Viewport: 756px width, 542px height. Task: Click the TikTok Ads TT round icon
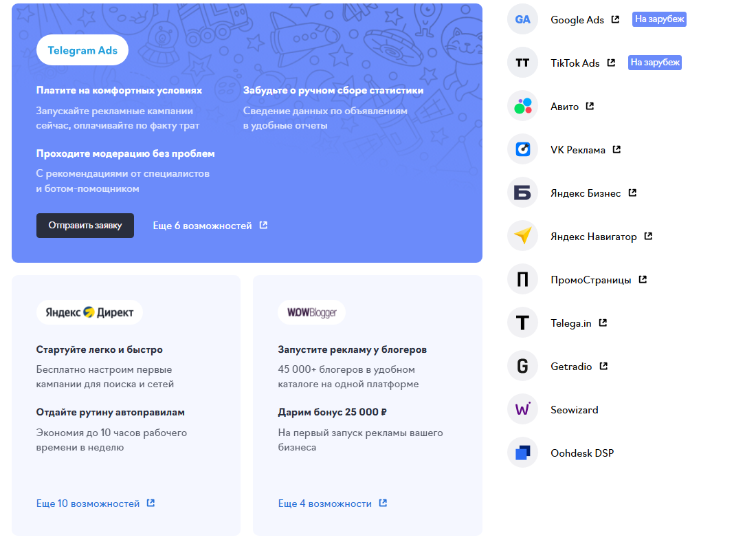[x=522, y=63]
